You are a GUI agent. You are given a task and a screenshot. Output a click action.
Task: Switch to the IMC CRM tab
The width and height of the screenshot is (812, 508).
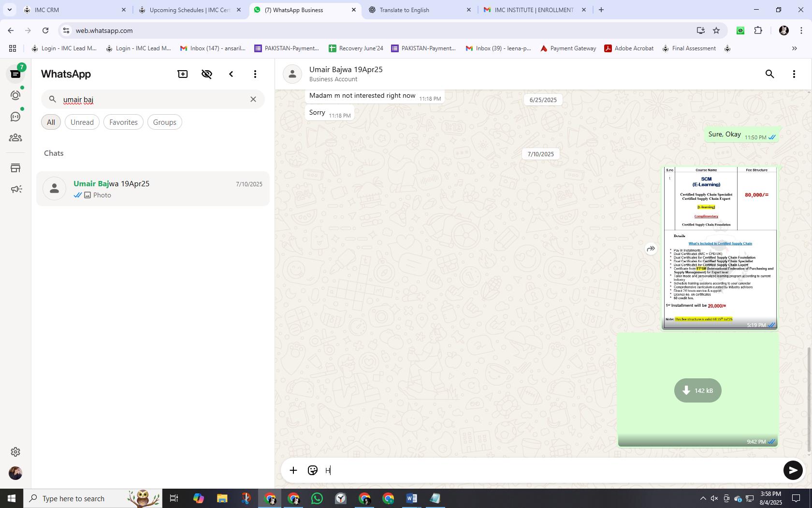click(x=74, y=10)
